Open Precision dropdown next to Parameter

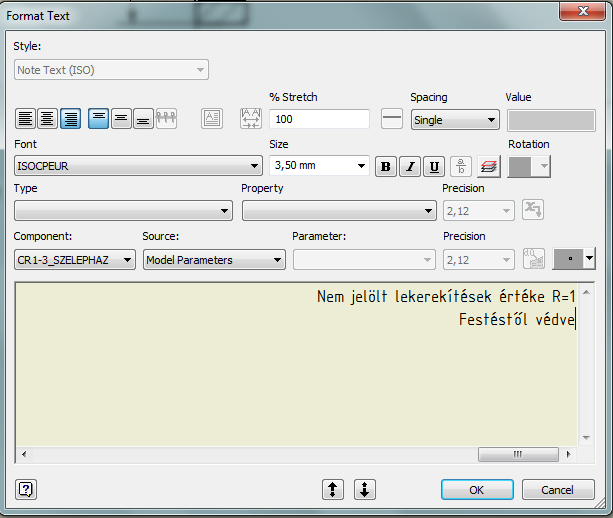(x=479, y=260)
